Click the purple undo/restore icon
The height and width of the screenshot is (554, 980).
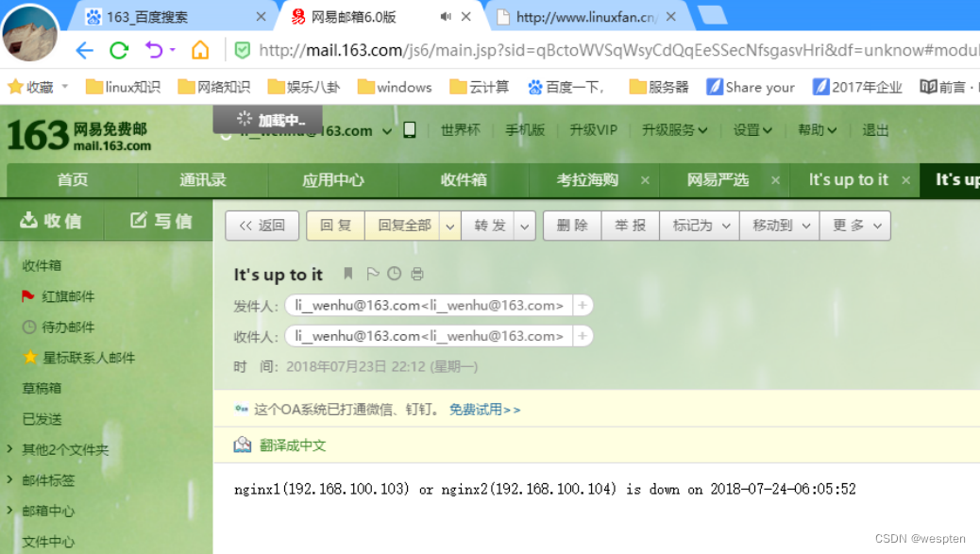[x=155, y=49]
